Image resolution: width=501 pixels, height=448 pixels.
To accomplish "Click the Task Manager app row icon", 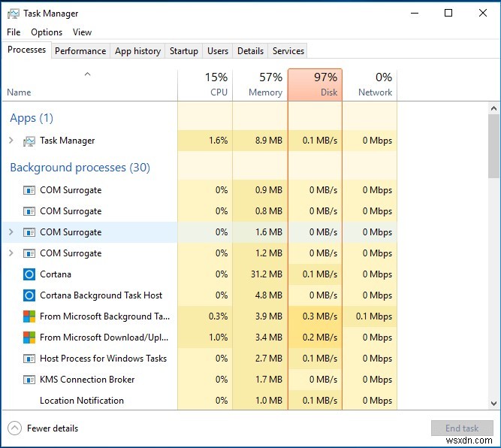I will 29,141.
